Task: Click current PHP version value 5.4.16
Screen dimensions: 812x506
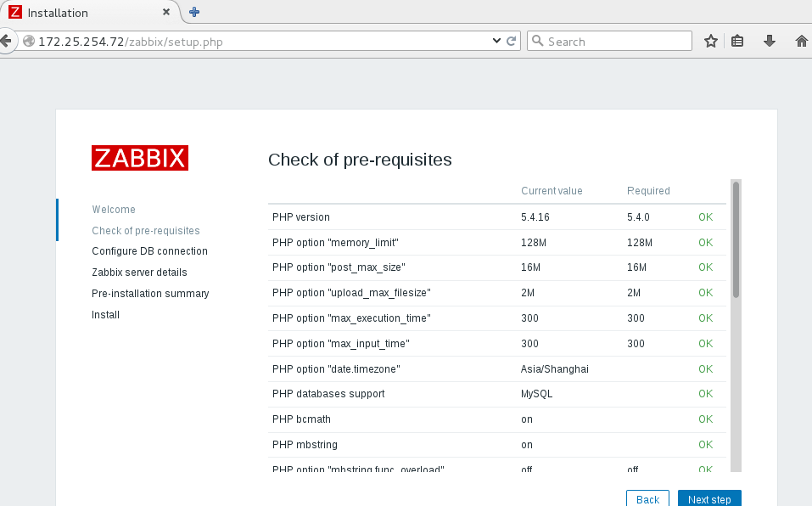Action: click(535, 217)
